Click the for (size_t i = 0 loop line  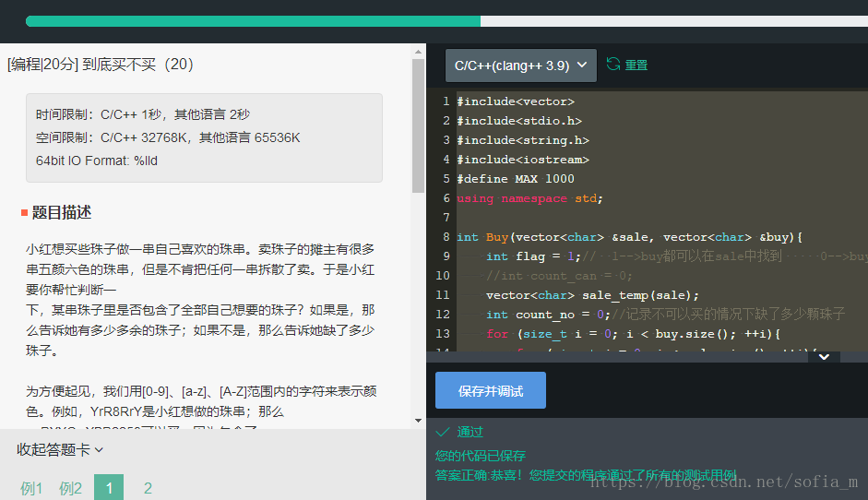(x=634, y=334)
